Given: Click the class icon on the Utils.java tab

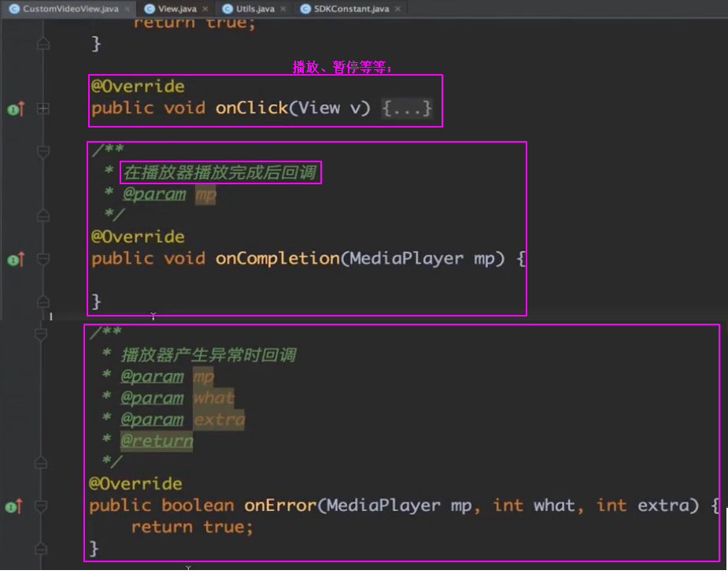Looking at the screenshot, I should [227, 9].
